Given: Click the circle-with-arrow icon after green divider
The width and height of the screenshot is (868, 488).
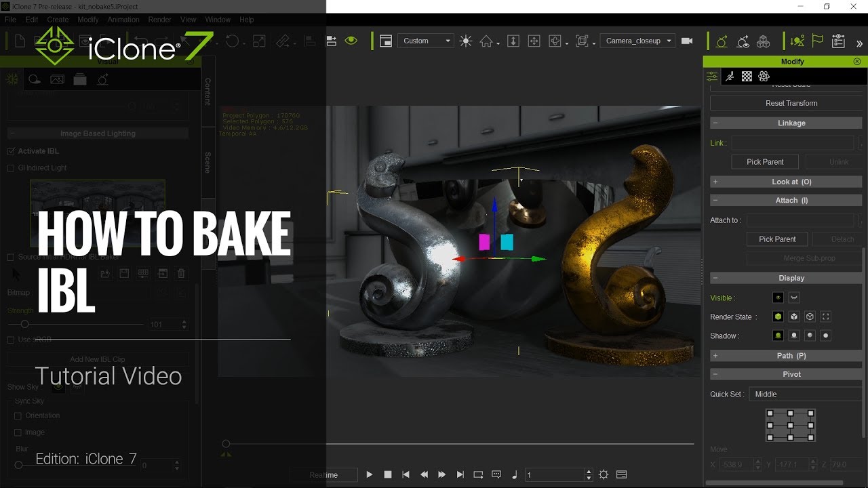Looking at the screenshot, I should (x=722, y=41).
